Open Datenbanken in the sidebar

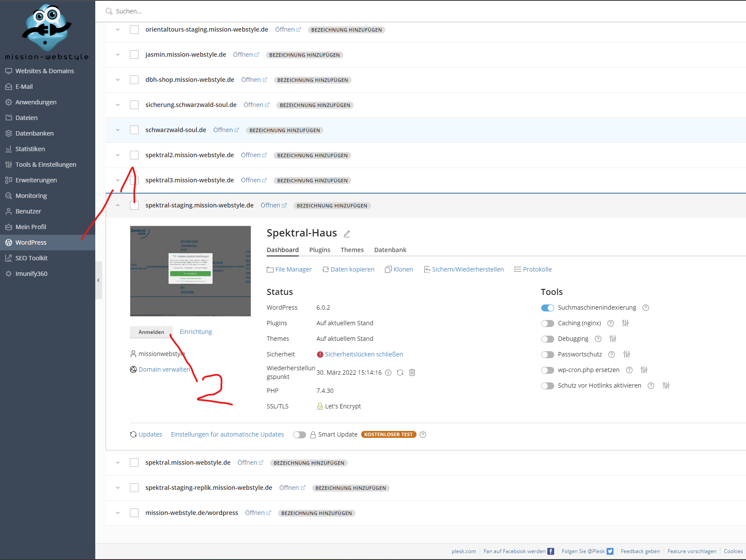35,133
